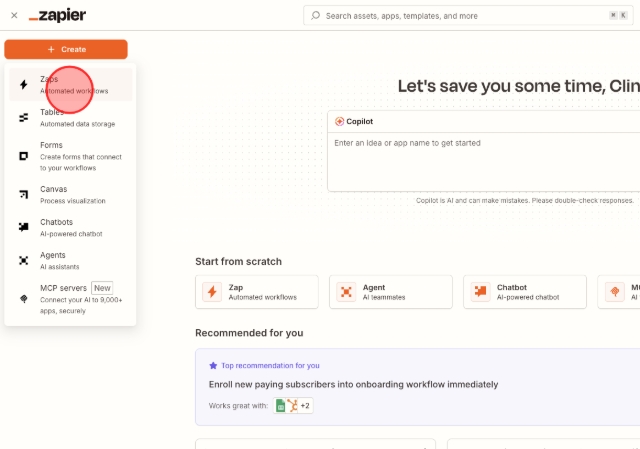Open Chatbots menu item
This screenshot has height=449, width=640.
(71, 227)
